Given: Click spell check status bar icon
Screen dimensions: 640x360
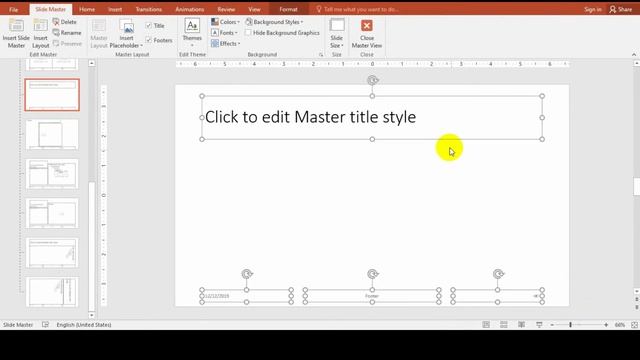Looking at the screenshot, I should tap(45, 324).
